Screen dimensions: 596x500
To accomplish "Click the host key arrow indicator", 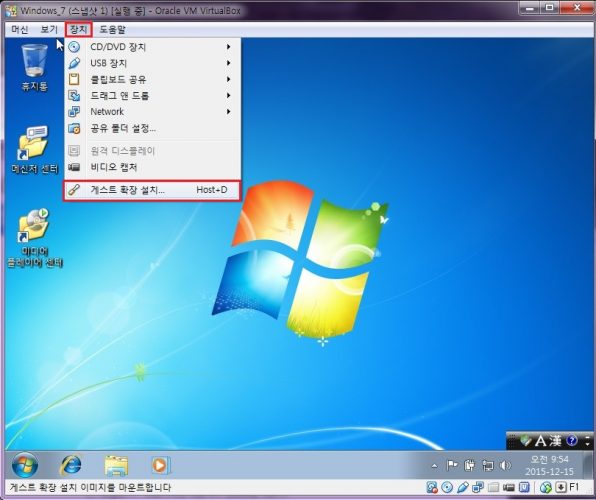I will pyautogui.click(x=561, y=487).
